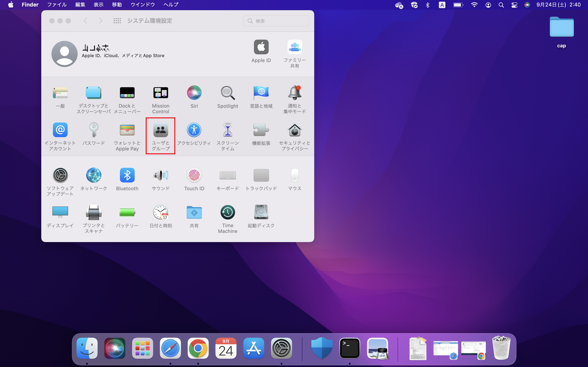The height and width of the screenshot is (367, 588).
Task: Click the Wi-Fi status icon
Action: (x=474, y=5)
